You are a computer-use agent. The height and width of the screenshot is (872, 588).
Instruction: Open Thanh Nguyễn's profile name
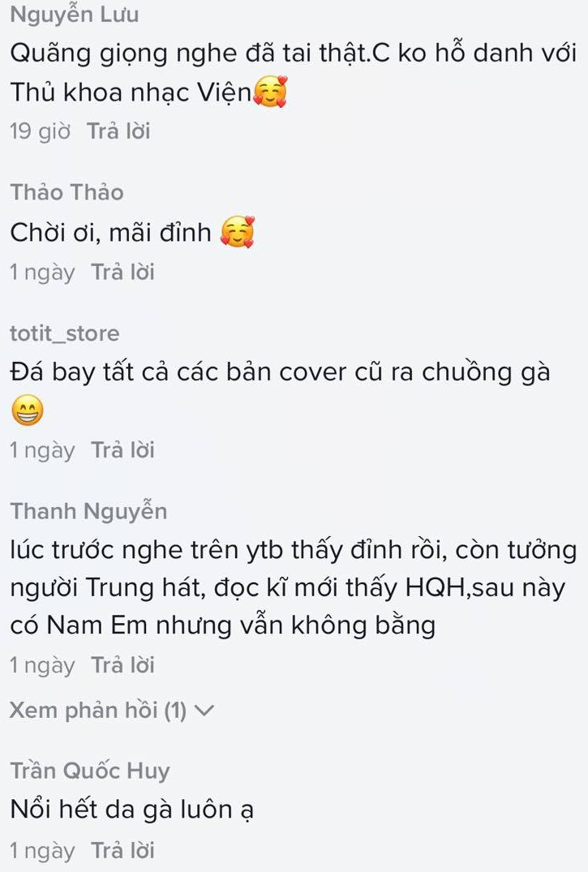click(x=88, y=511)
